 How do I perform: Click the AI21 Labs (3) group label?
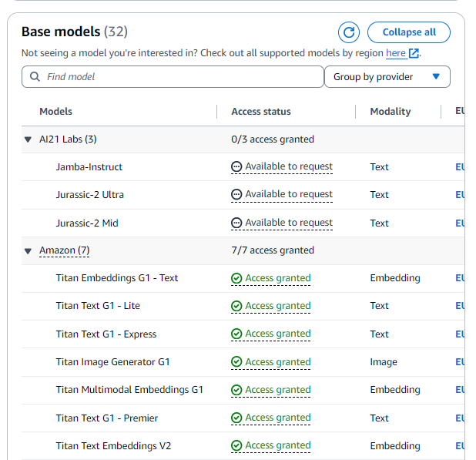pyautogui.click(x=68, y=139)
